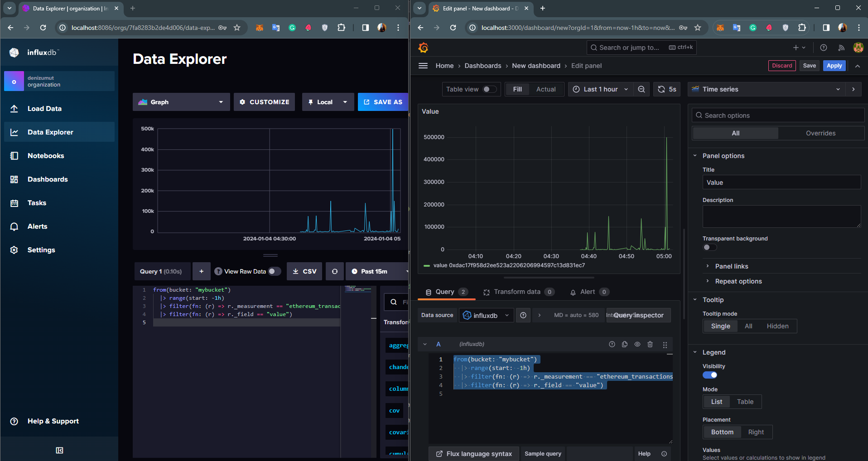Image resolution: width=868 pixels, height=461 pixels.
Task: Click the Grafana help question icon
Action: coord(824,48)
